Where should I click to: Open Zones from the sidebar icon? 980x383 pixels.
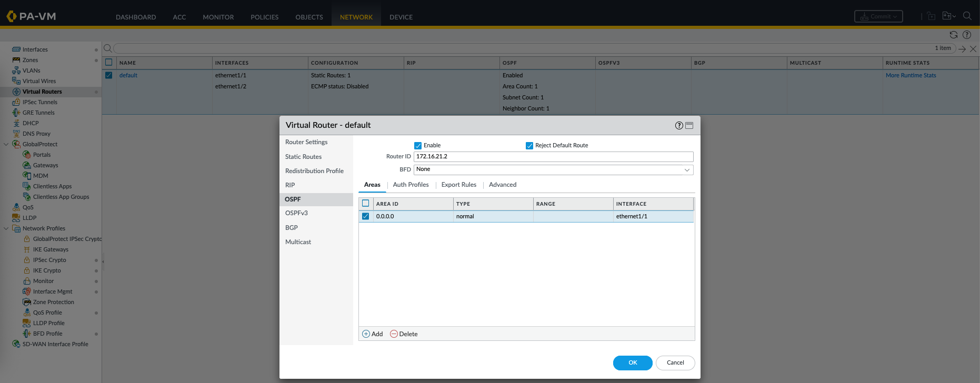point(16,60)
